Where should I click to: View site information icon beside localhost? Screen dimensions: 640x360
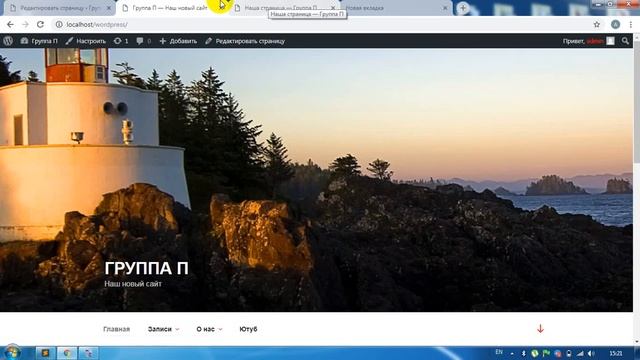(59, 24)
